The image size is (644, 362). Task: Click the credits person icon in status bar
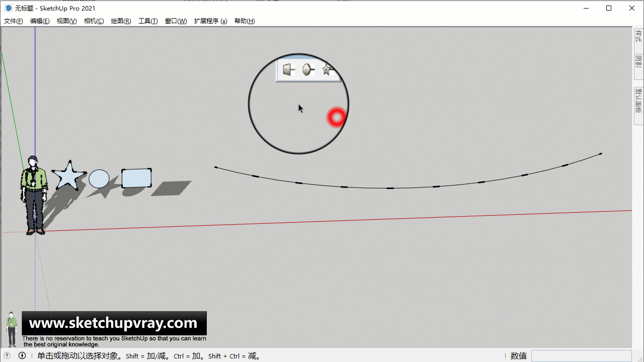pos(22,355)
